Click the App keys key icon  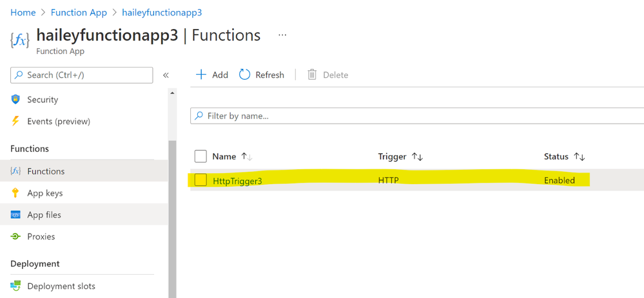15,192
